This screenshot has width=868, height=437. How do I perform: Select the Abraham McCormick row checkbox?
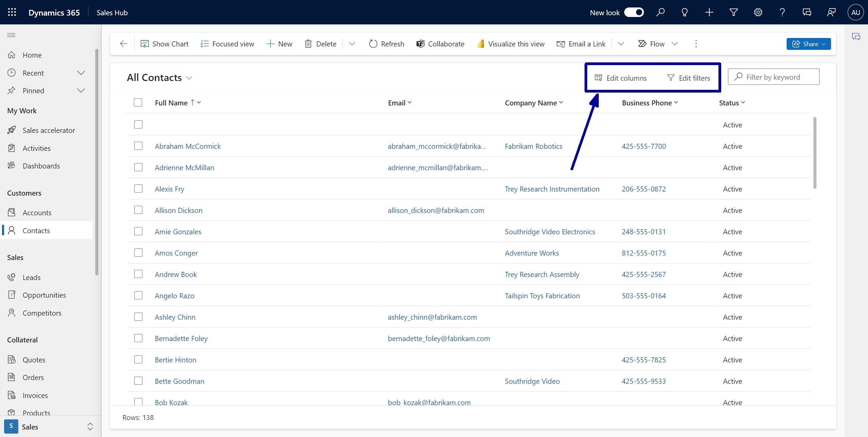(138, 146)
